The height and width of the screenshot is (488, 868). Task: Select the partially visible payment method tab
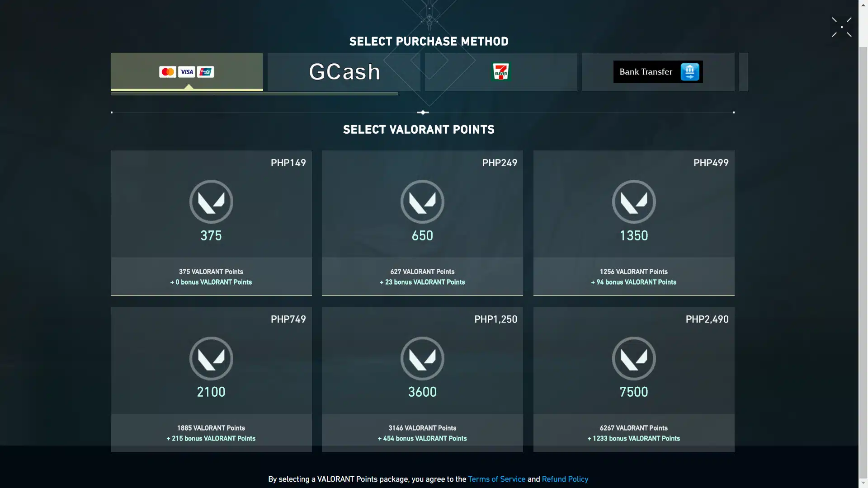point(743,72)
